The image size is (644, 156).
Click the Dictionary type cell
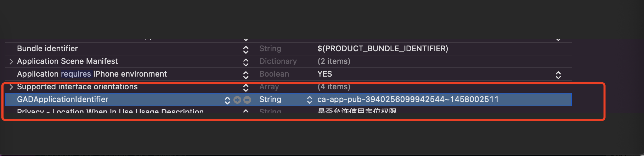coord(278,61)
